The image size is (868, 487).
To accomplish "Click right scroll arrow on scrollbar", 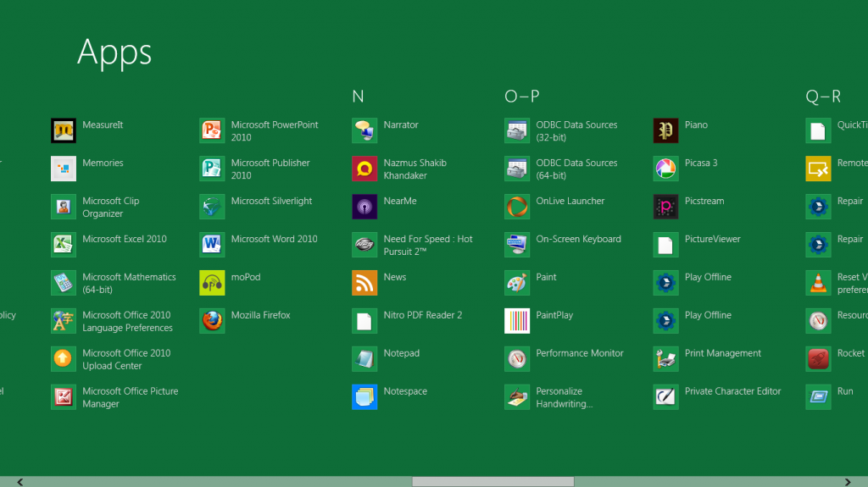I will point(848,482).
